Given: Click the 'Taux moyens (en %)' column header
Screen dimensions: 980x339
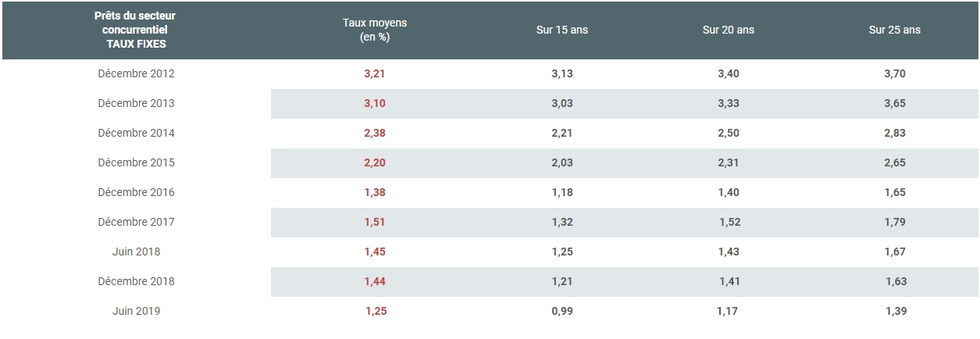Looking at the screenshot, I should pos(375,30).
